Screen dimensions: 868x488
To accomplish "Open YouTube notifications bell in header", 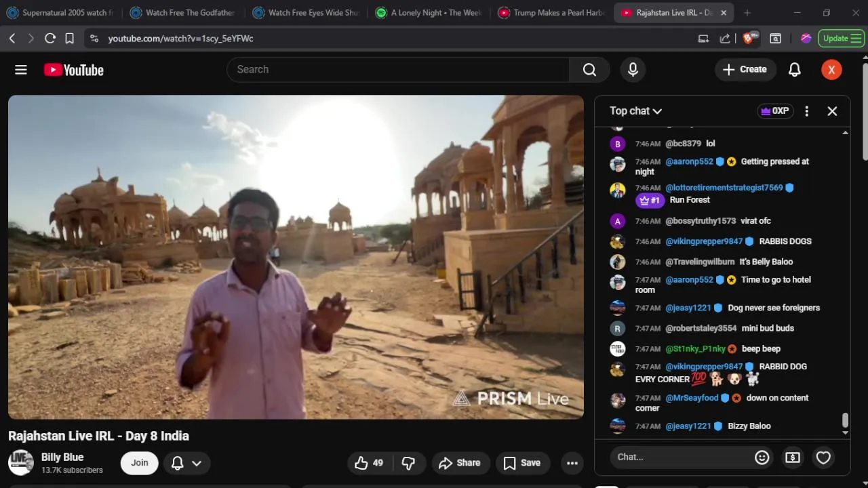I will point(795,70).
